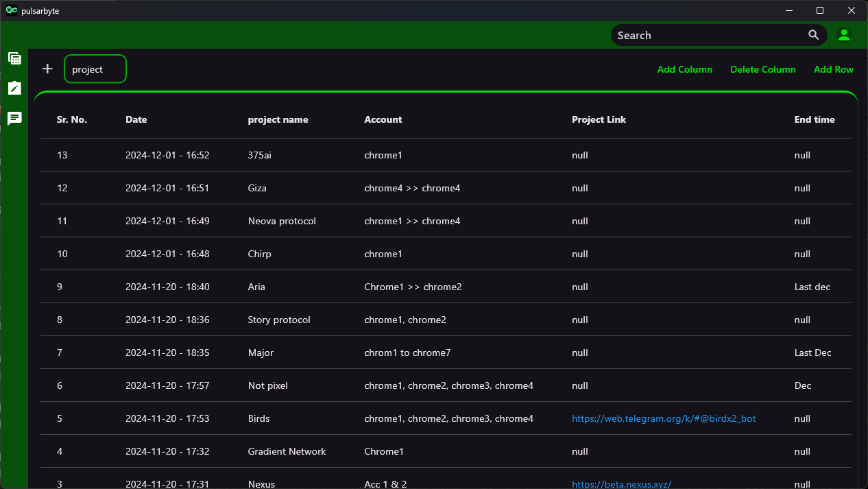Click account cell chrome4 >> chrome4
The image size is (868, 489).
[412, 188]
